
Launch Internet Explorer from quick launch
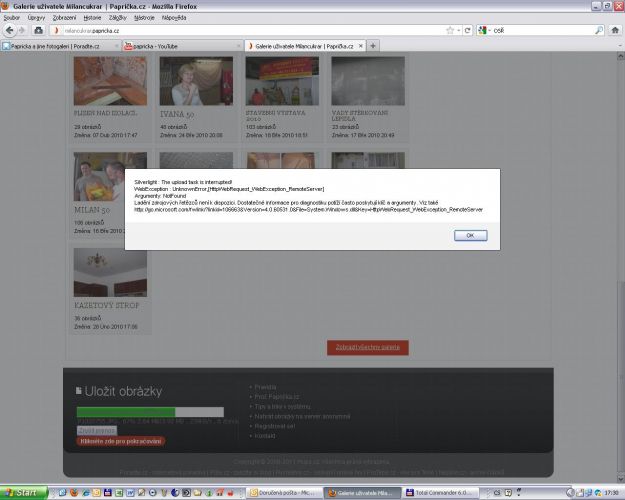(85, 493)
